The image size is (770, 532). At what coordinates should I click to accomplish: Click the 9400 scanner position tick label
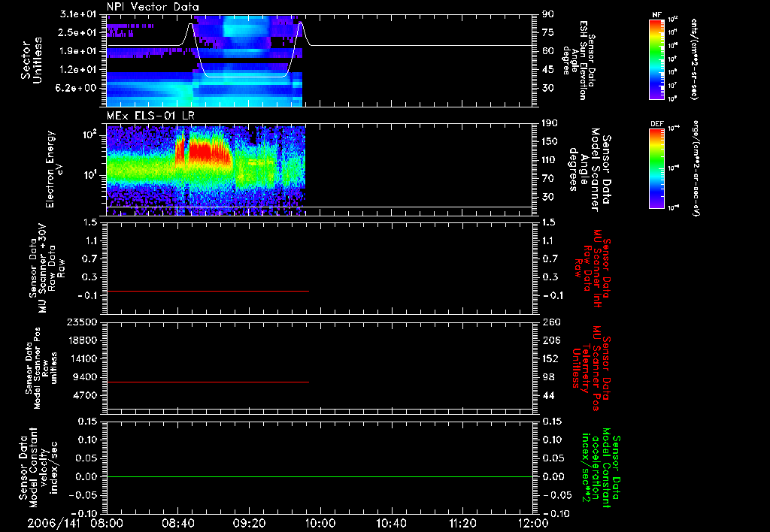click(85, 377)
